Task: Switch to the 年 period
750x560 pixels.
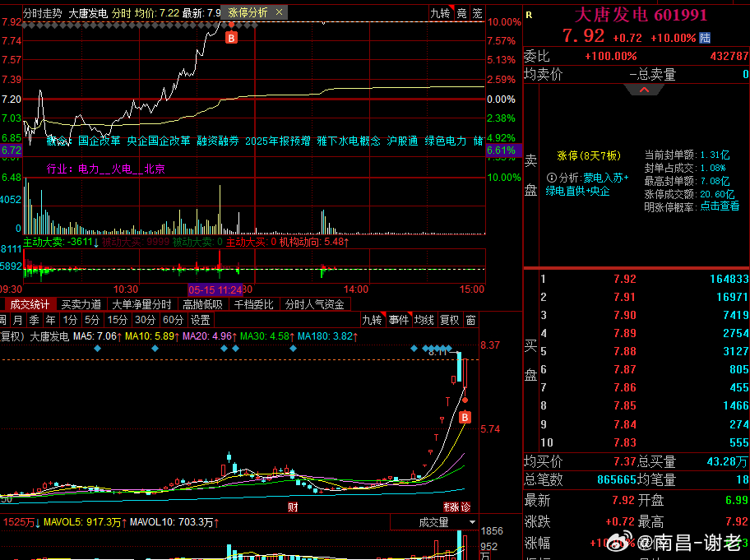Action: click(50, 320)
